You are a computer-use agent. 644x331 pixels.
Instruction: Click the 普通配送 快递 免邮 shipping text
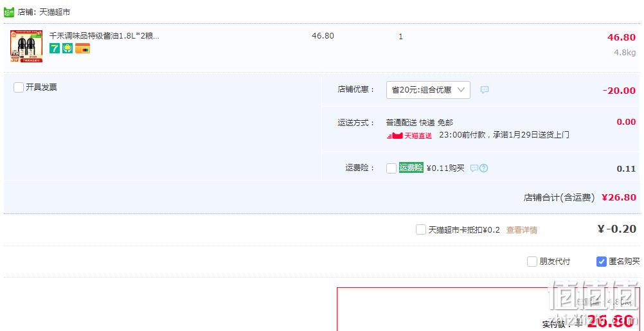(420, 122)
